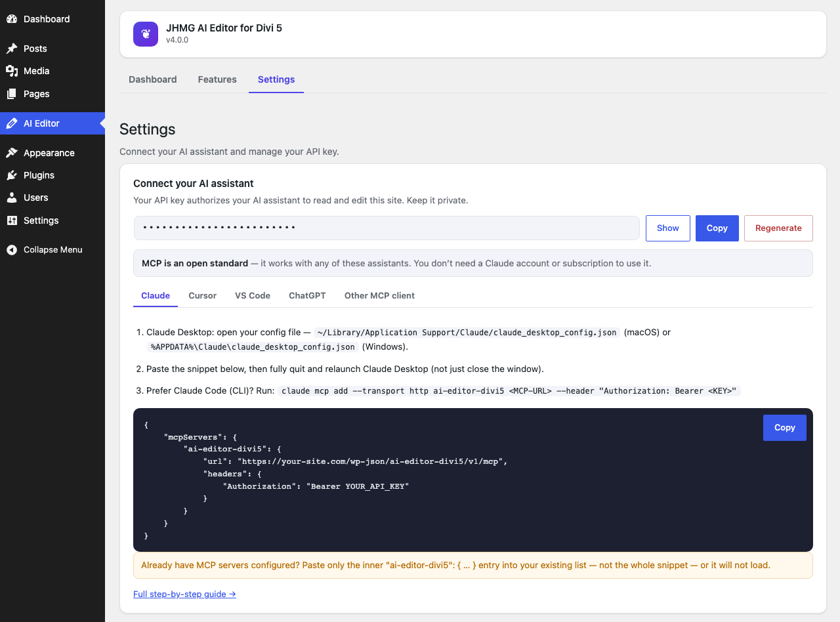The image size is (840, 622).
Task: Open Plugins in the sidebar menu
Action: pyautogui.click(x=52, y=175)
